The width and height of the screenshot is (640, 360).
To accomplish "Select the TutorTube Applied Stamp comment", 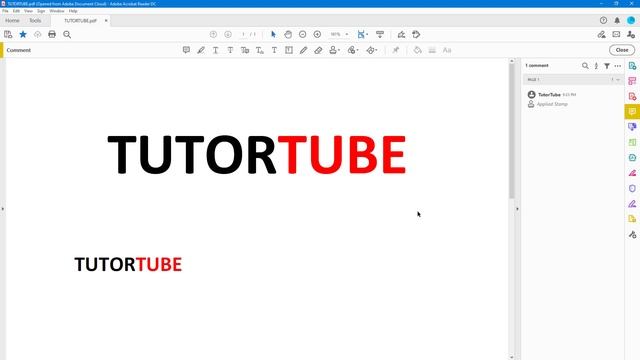I will click(572, 99).
